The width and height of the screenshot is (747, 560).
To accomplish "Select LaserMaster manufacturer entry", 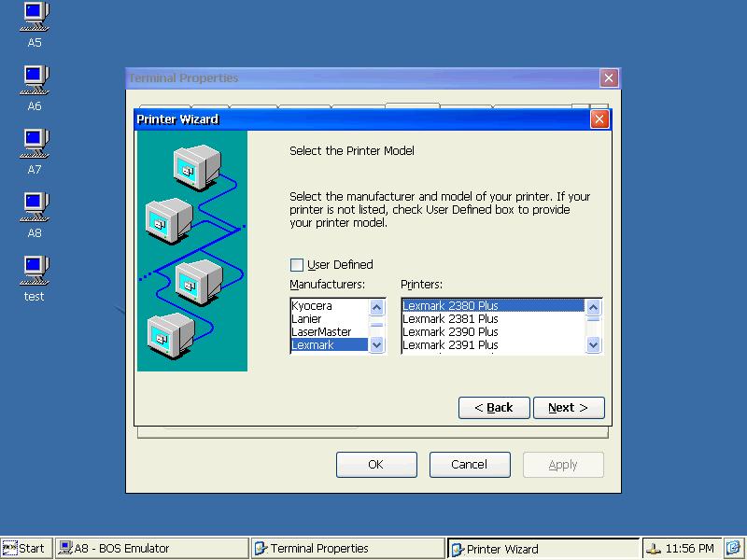I will click(330, 332).
